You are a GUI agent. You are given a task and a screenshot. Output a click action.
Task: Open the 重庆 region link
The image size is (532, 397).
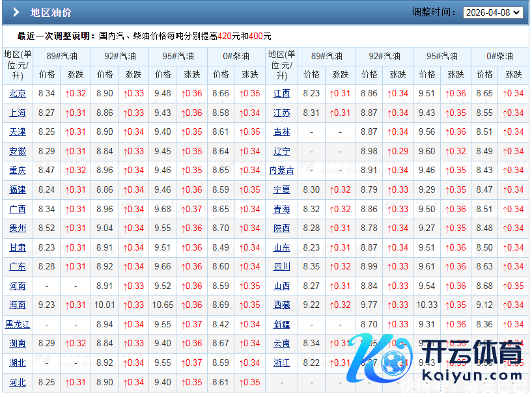(18, 171)
